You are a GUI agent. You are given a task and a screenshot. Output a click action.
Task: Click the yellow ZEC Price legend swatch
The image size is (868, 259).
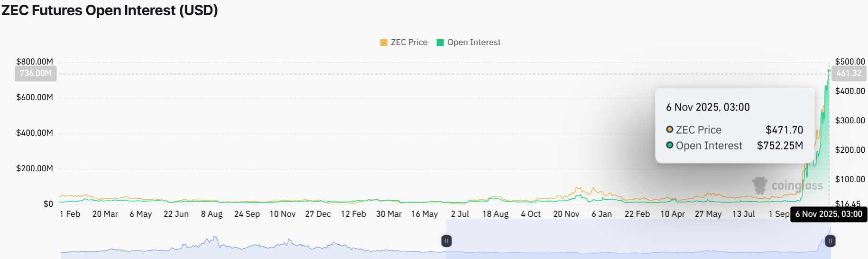[384, 43]
